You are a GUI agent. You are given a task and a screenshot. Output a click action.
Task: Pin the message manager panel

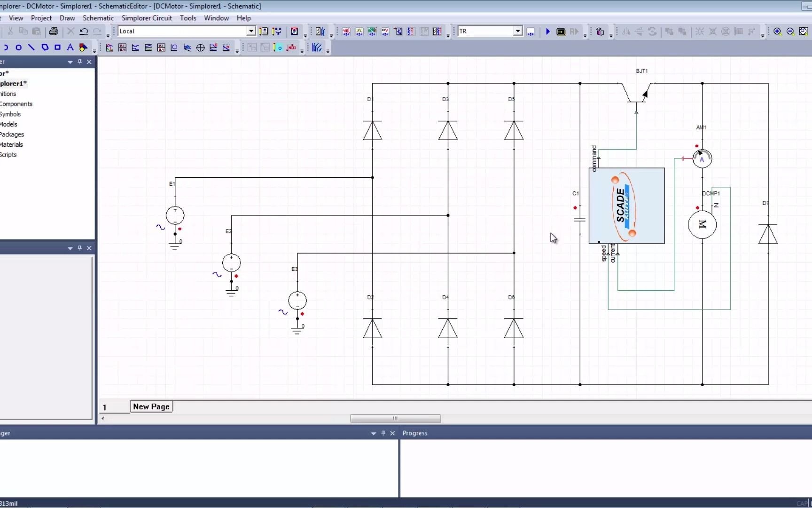tap(383, 433)
